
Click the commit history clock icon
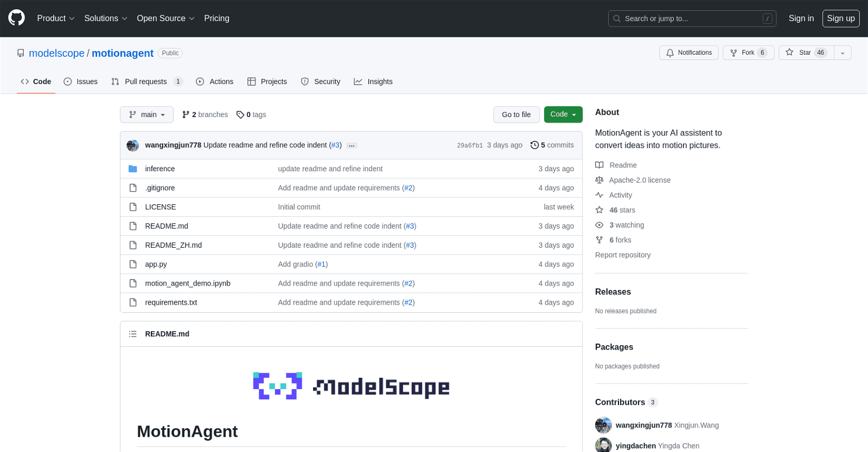534,145
